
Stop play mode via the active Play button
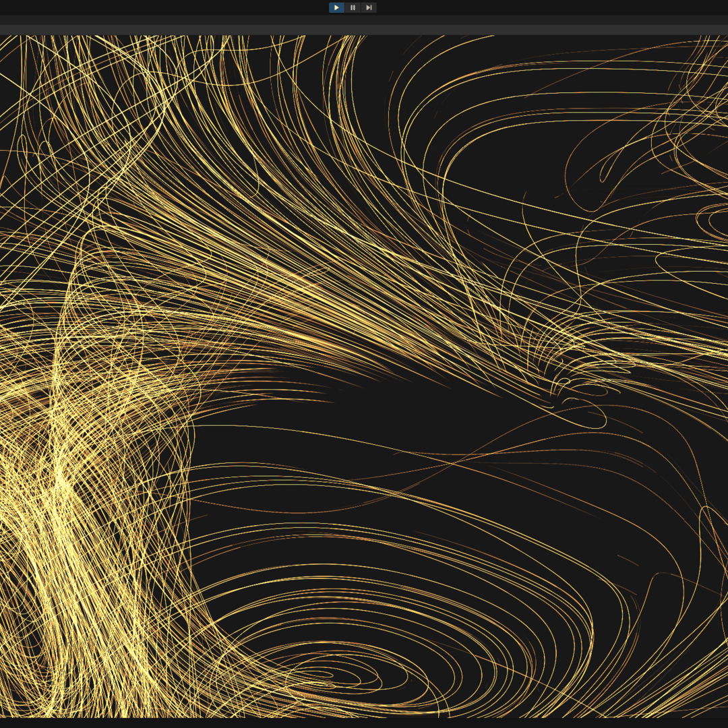[x=336, y=7]
